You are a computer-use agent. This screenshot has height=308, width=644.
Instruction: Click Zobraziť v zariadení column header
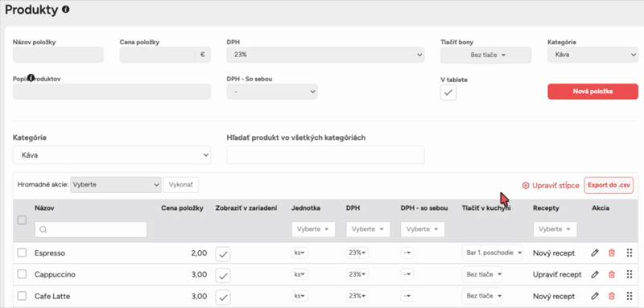pyautogui.click(x=246, y=208)
